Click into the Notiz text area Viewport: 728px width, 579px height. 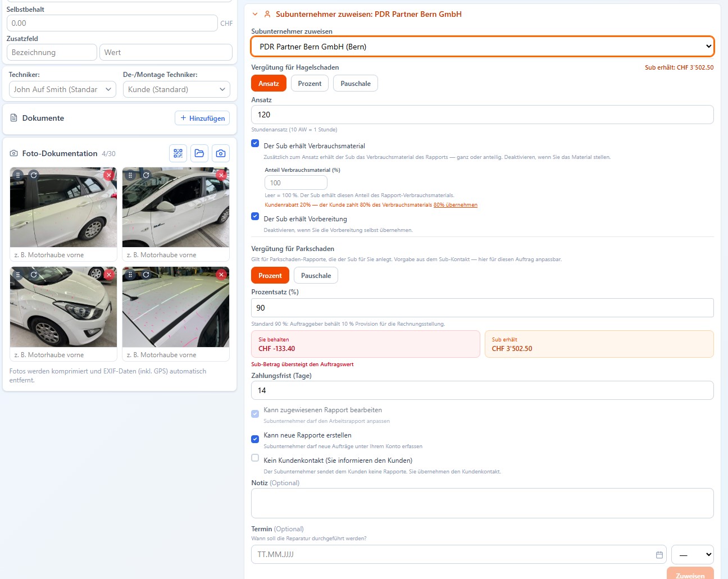tap(483, 503)
